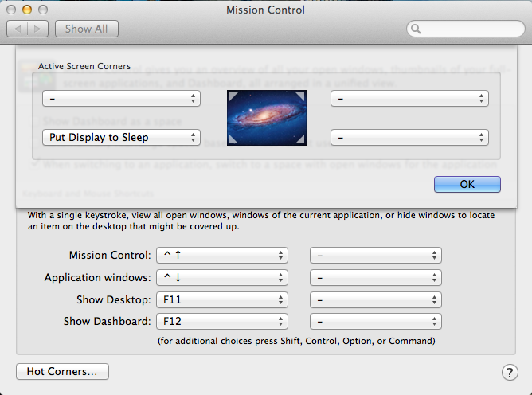Click the yellow minimize window button
Viewport: 532px width, 395px height.
pos(27,10)
